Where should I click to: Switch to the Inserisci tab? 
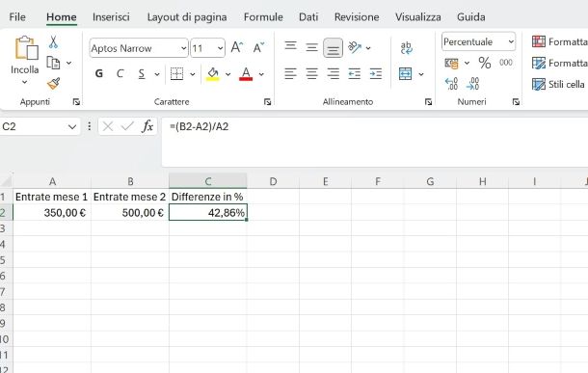[x=111, y=17]
